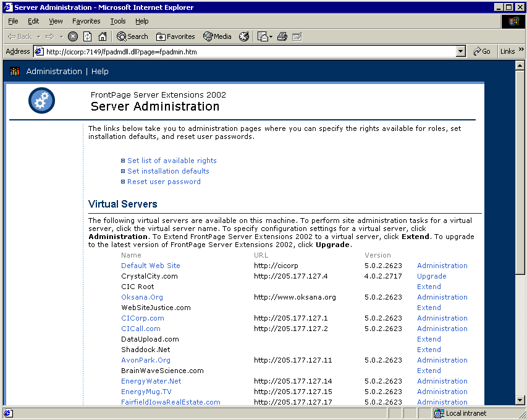Click Extend for DataUpload.com
The height and width of the screenshot is (420, 527).
(x=429, y=339)
